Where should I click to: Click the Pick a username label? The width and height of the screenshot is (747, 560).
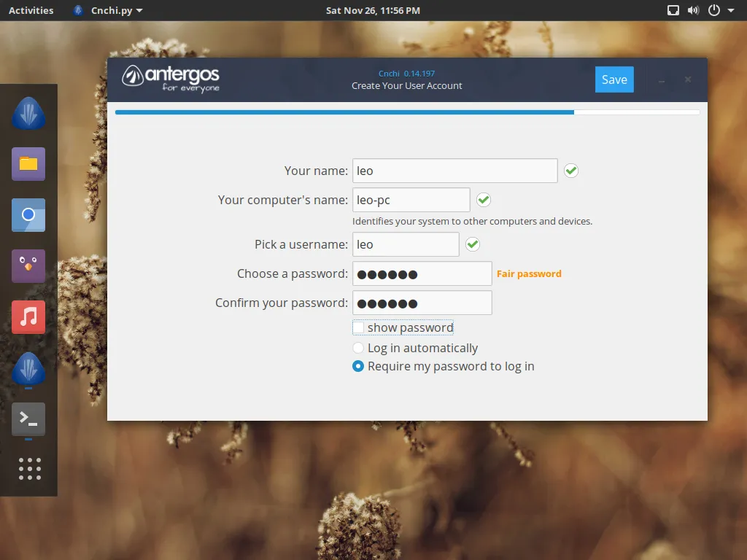tap(301, 245)
